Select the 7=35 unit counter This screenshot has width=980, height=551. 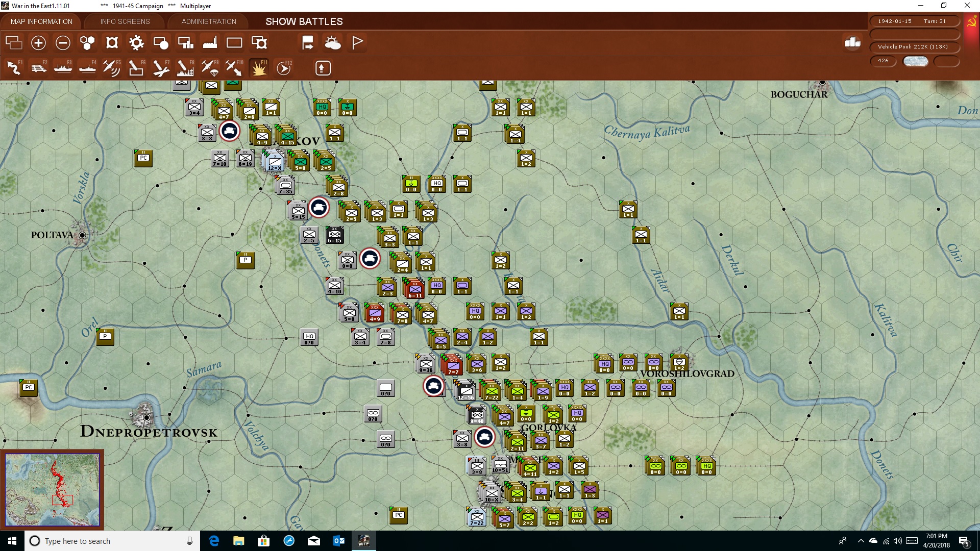[x=285, y=186]
